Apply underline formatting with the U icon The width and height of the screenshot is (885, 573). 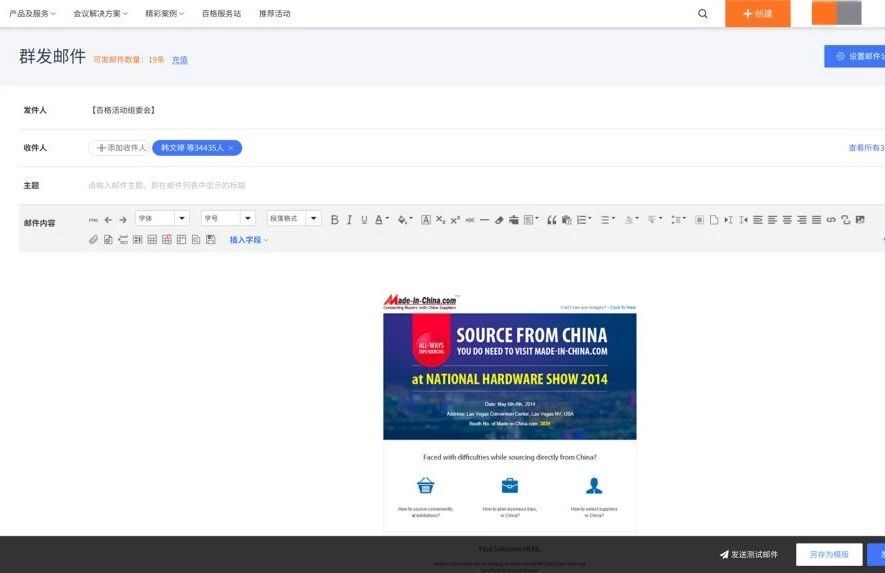point(364,220)
